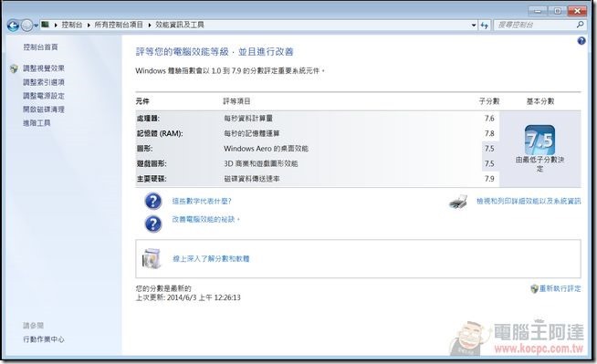Minimize the window

(538, 11)
